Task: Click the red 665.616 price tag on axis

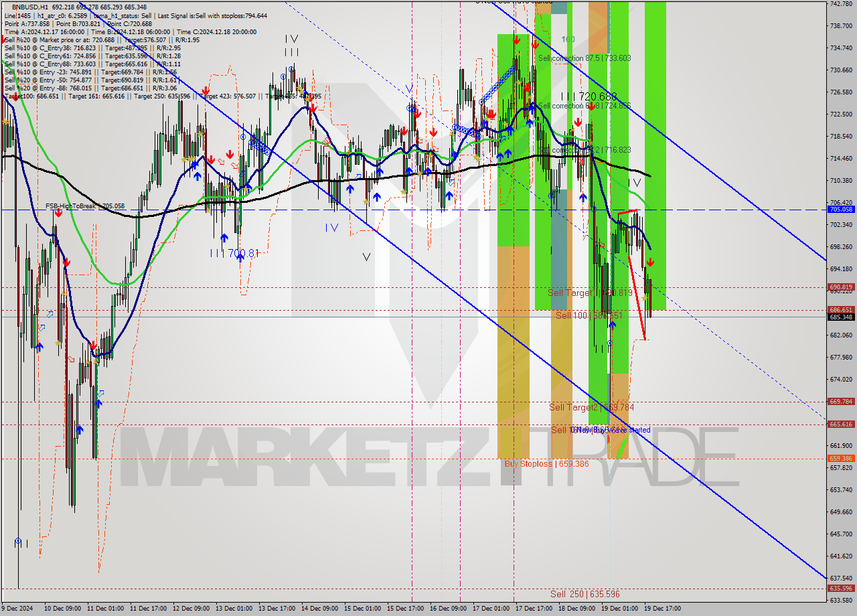Action: pos(841,425)
